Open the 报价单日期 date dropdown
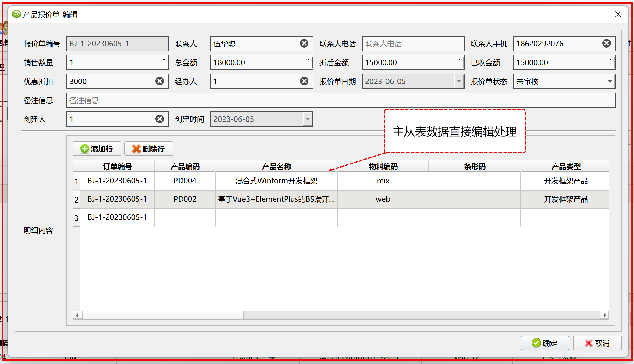The width and height of the screenshot is (634, 364). pos(459,81)
